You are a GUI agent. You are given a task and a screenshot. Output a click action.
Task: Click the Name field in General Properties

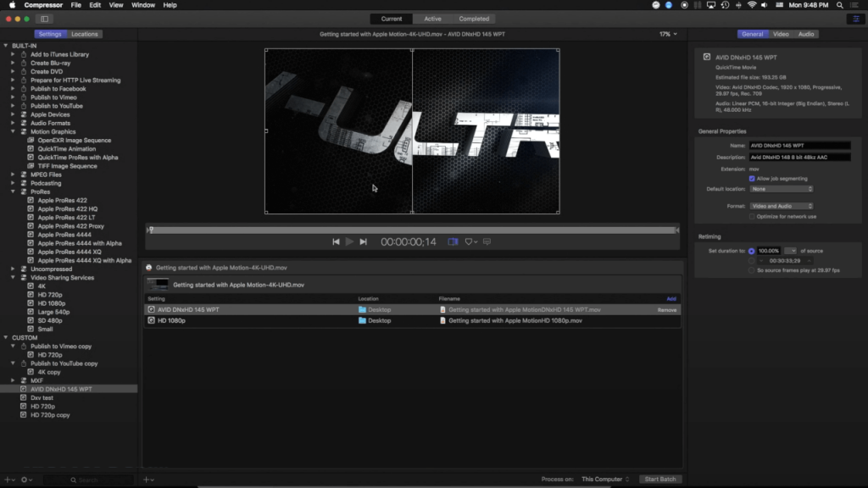799,146
